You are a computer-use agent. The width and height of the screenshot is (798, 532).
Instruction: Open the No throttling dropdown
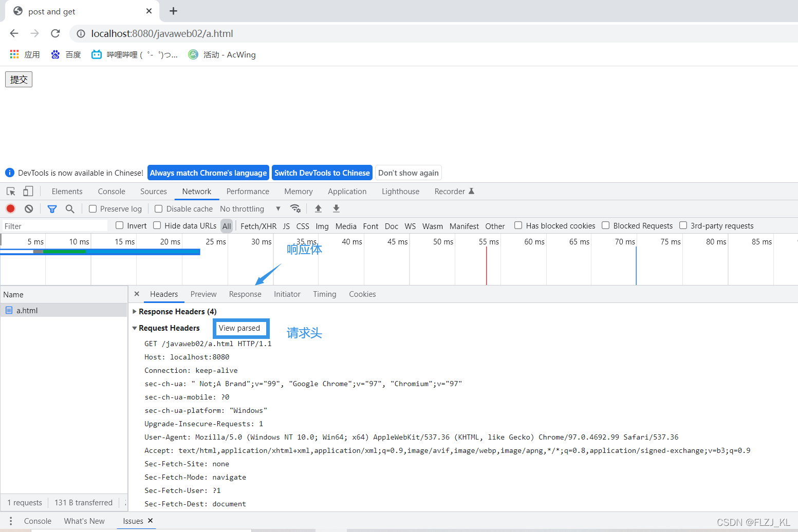click(x=250, y=209)
